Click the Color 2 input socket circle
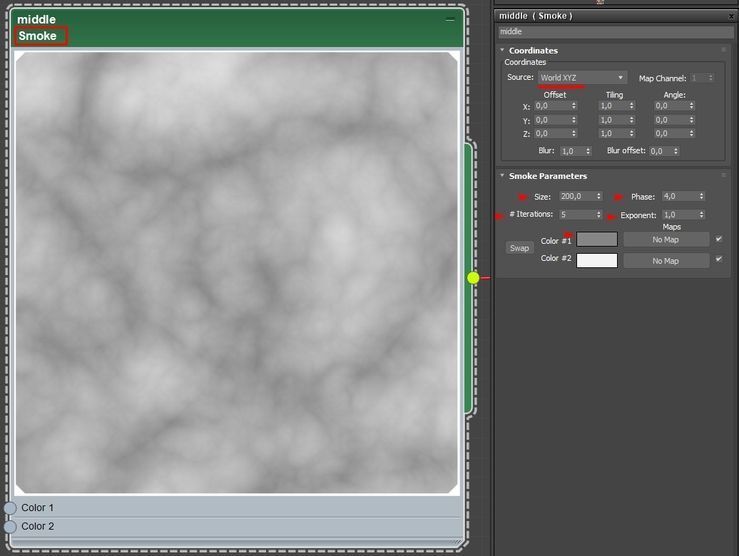739x556 pixels. tap(10, 526)
